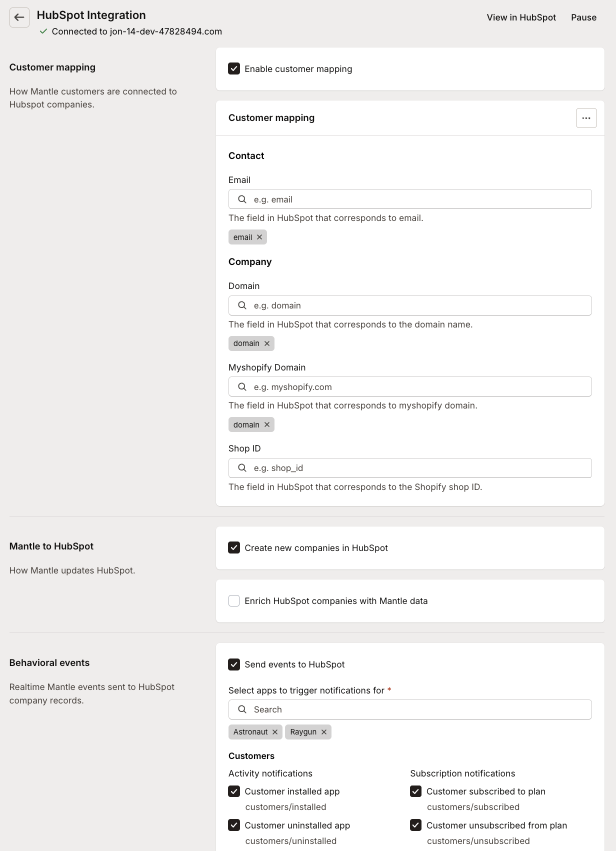616x851 pixels.
Task: Remove the "Raygun" app tag
Action: pyautogui.click(x=323, y=732)
